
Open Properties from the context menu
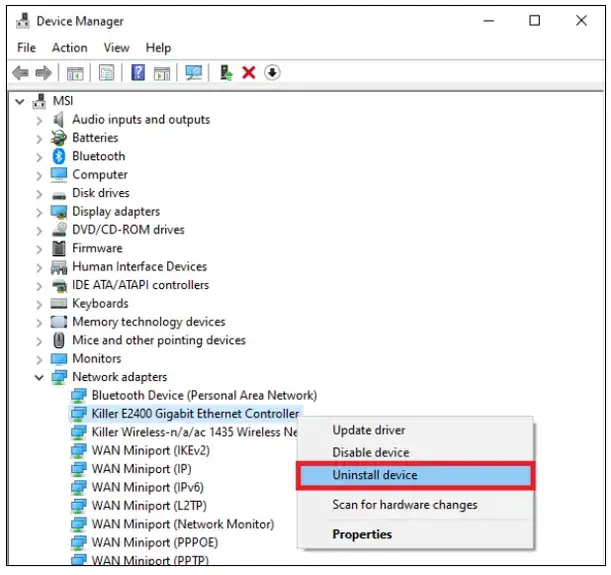point(415,534)
